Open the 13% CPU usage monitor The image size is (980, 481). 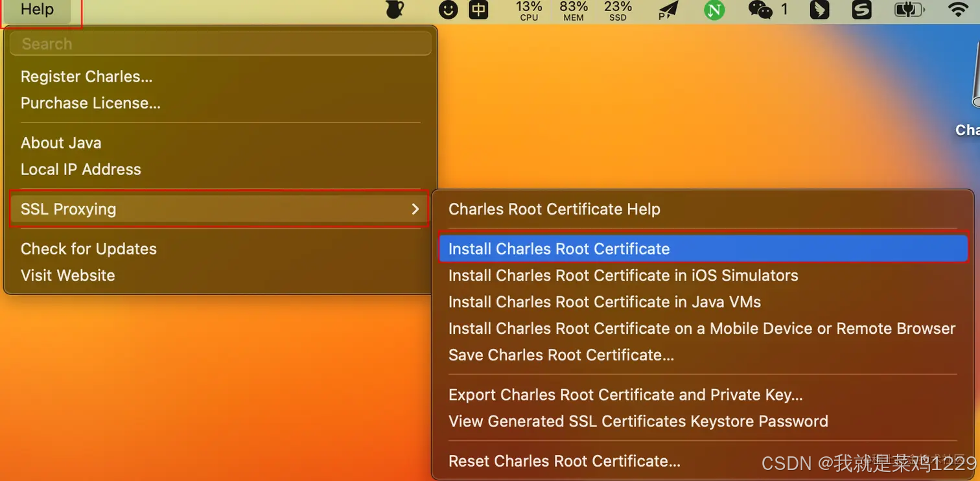(529, 10)
